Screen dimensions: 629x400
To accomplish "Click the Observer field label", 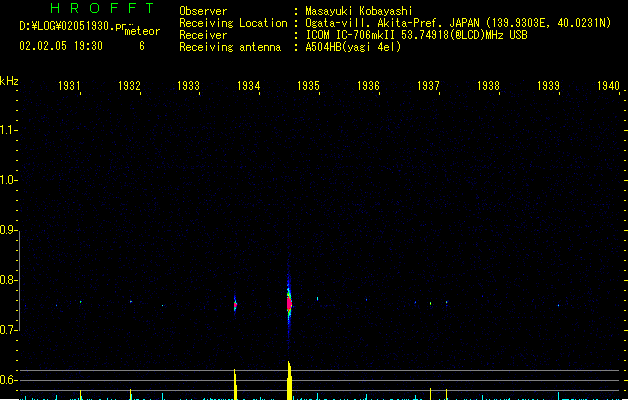I will point(203,11).
